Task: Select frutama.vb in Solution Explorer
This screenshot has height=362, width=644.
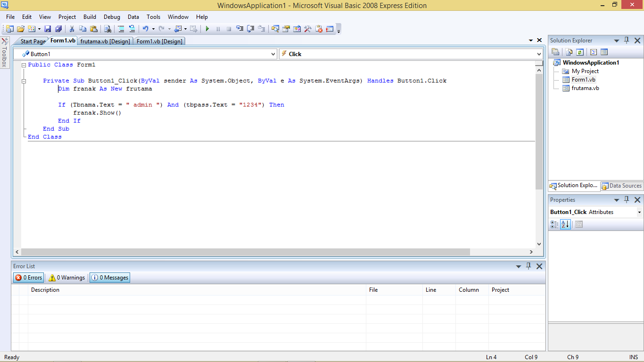Action: [585, 88]
